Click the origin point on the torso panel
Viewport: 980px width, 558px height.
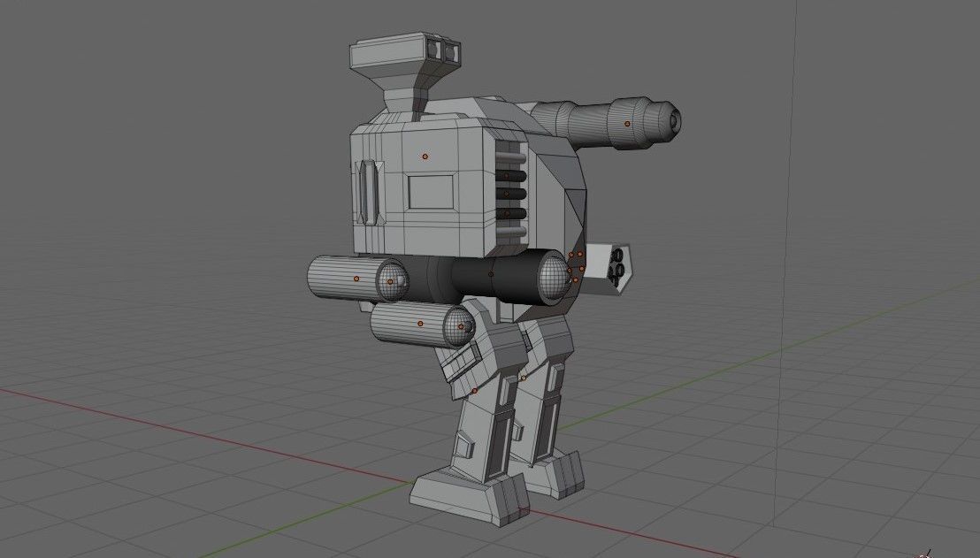coord(425,157)
